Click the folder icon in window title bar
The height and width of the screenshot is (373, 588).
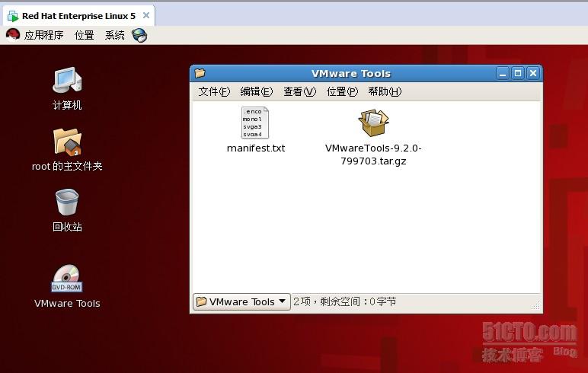[x=200, y=73]
